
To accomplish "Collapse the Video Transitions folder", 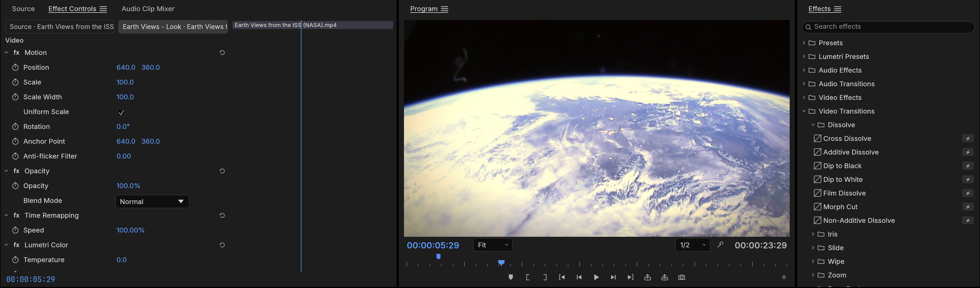I will (804, 111).
